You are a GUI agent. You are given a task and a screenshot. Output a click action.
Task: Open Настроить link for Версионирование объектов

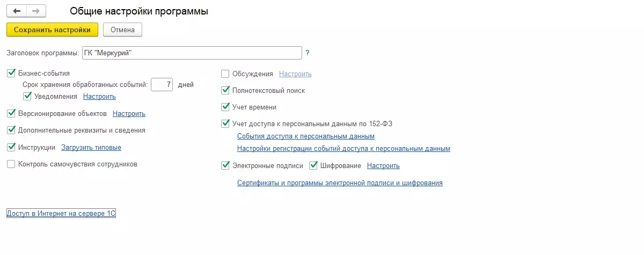(129, 114)
